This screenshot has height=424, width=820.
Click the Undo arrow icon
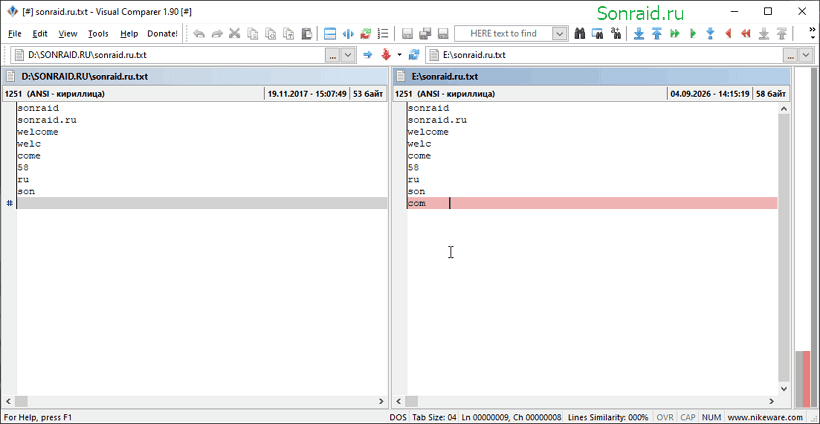point(199,34)
